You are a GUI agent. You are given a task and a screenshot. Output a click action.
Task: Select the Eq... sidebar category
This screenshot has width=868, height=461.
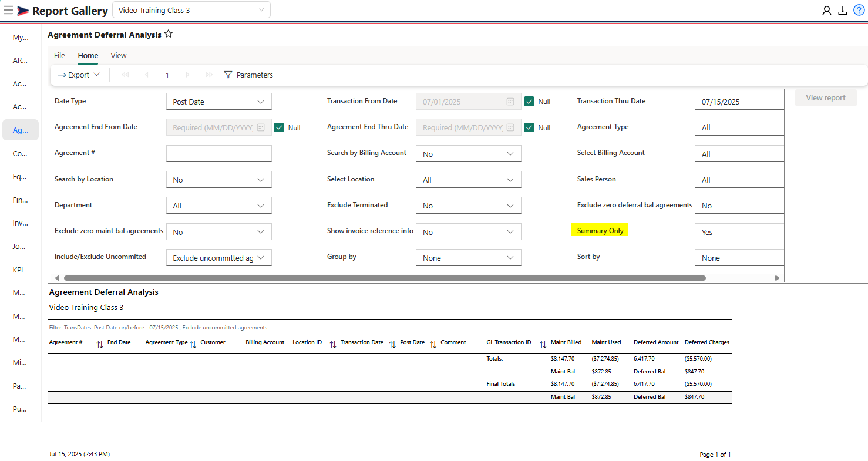pos(21,176)
